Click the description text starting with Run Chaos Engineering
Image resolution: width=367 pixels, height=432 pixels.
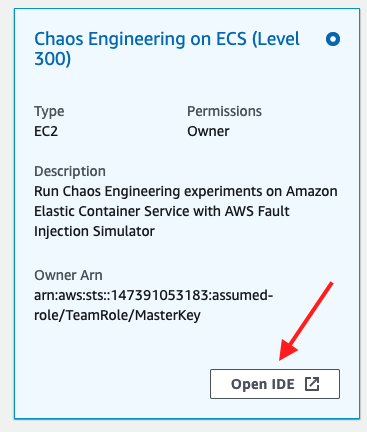pos(186,211)
